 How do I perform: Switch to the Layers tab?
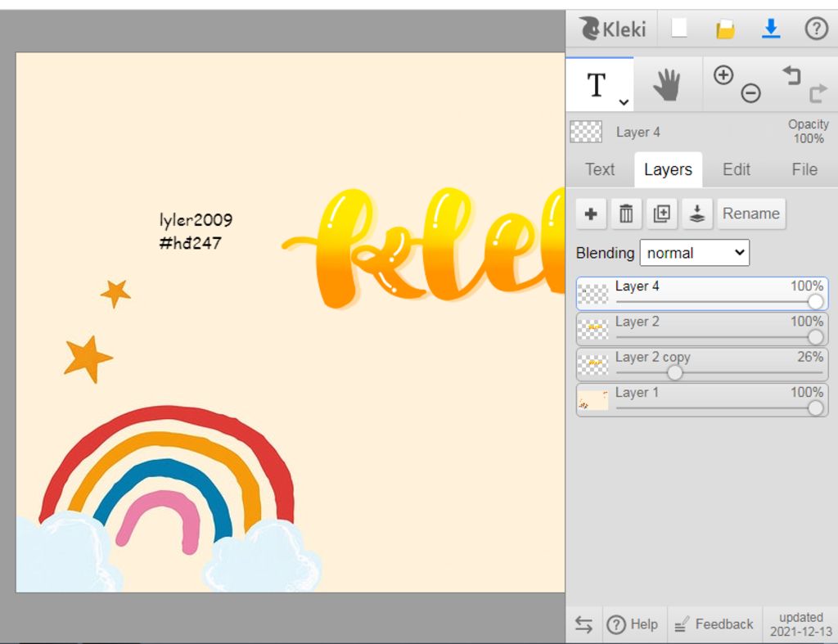pyautogui.click(x=668, y=169)
